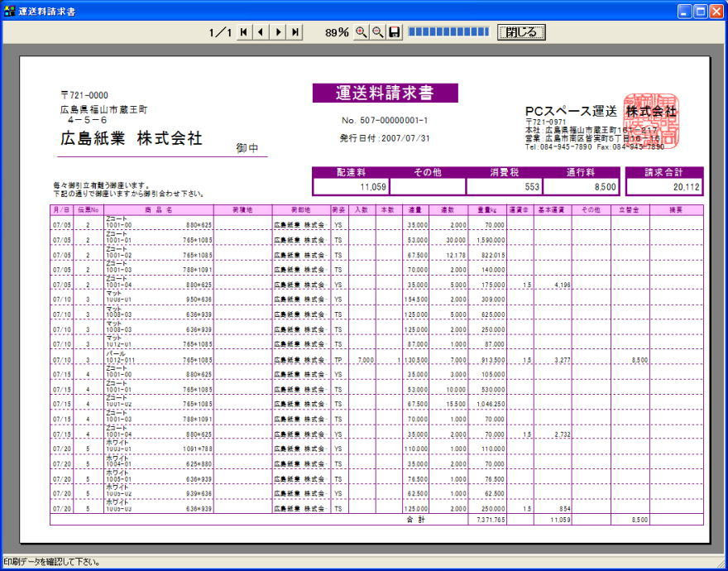Screen dimensions: 728x571
Task: Click company name PCスペース運送 株式会社
Action: pyautogui.click(x=601, y=112)
